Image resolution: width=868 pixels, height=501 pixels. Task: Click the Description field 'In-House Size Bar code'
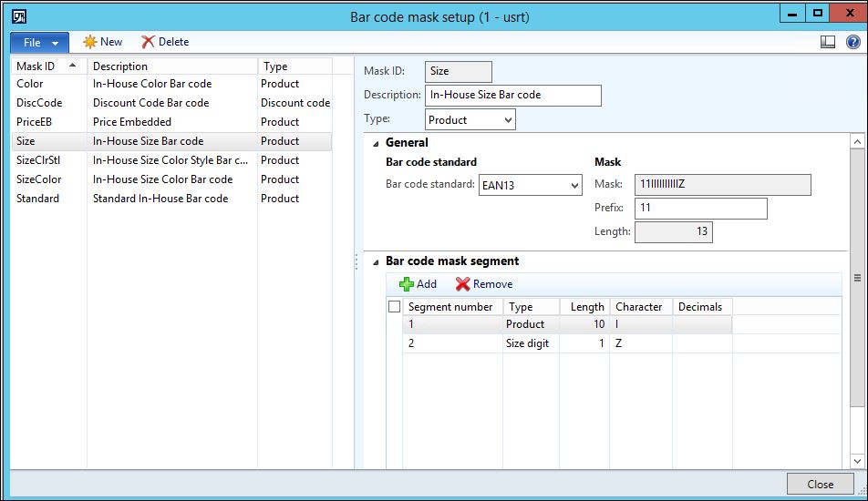[513, 95]
